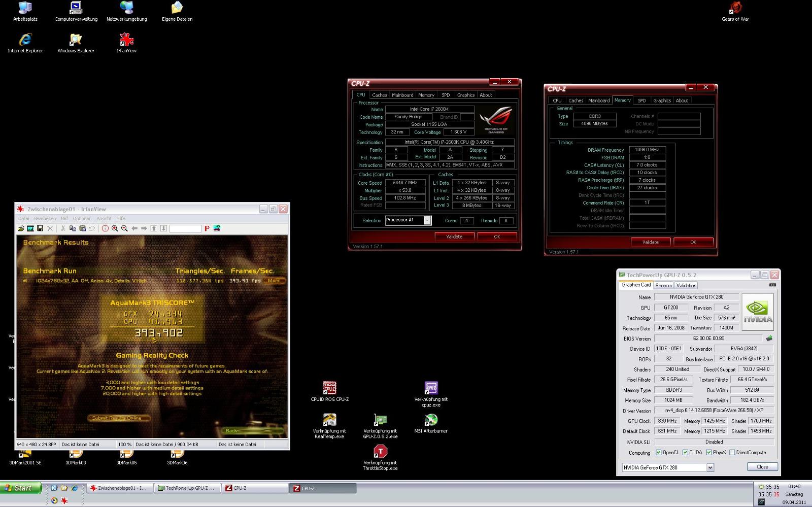Click the Zoom Out magnifier icon in IrfanView
The width and height of the screenshot is (812, 507).
[x=124, y=228]
